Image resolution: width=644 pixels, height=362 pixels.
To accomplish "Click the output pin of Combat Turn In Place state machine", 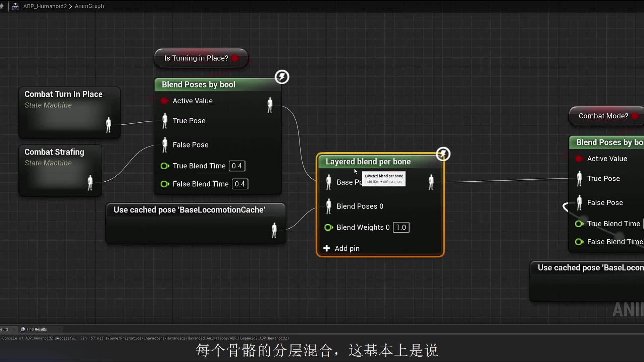I will (109, 126).
